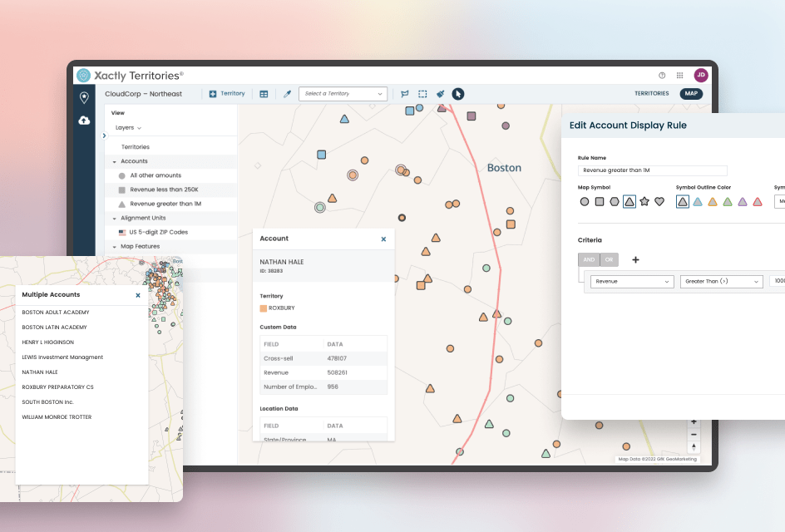Screen dimensions: 785x532
Task: Switch to the MAP view toggle
Action: click(x=691, y=94)
